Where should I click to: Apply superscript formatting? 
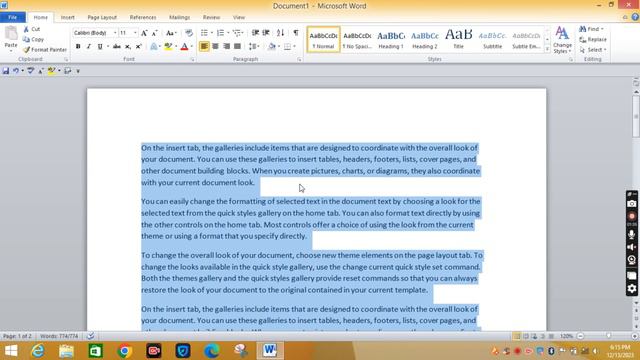[x=138, y=47]
